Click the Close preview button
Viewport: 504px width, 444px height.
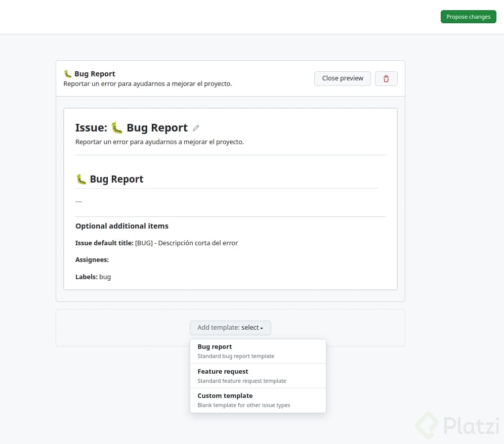click(343, 78)
